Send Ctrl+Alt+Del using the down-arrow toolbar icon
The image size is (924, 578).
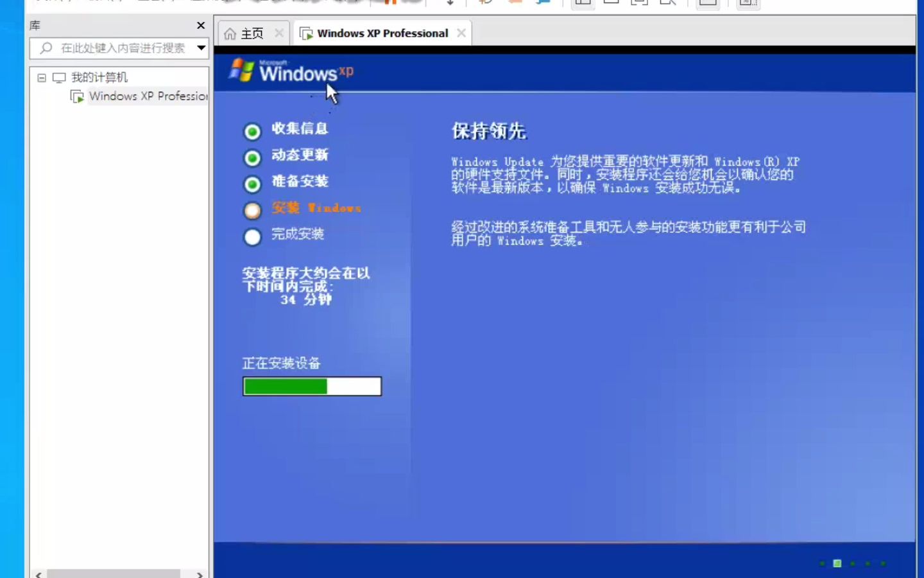pos(449,3)
